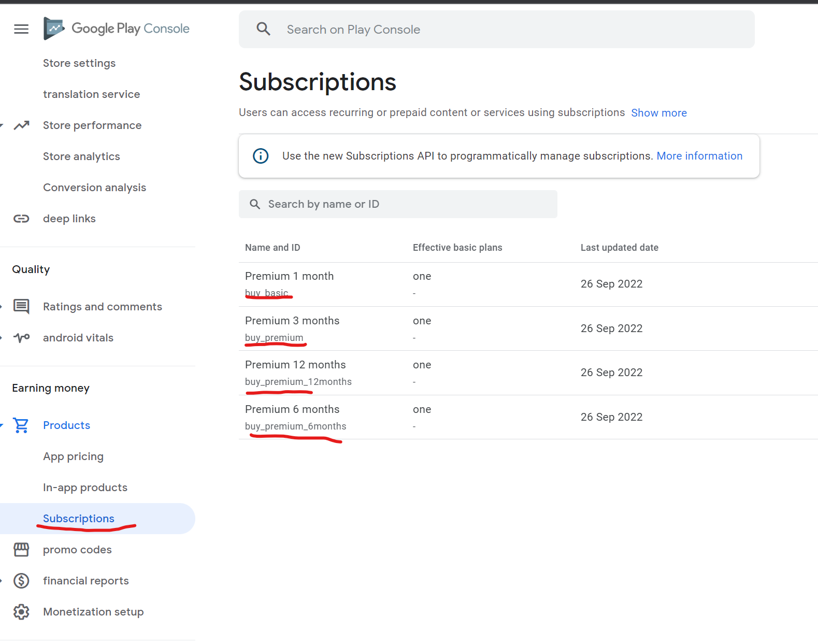Click the buy_basic product ID
The width and height of the screenshot is (818, 644).
pyautogui.click(x=266, y=293)
